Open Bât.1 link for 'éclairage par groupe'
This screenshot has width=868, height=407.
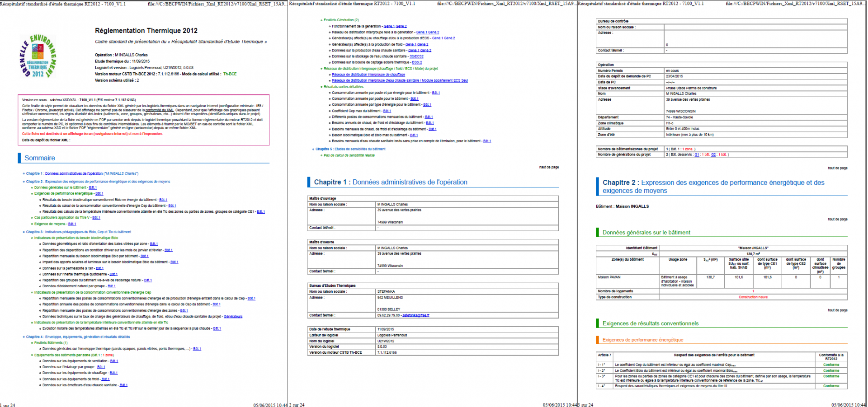(x=101, y=367)
